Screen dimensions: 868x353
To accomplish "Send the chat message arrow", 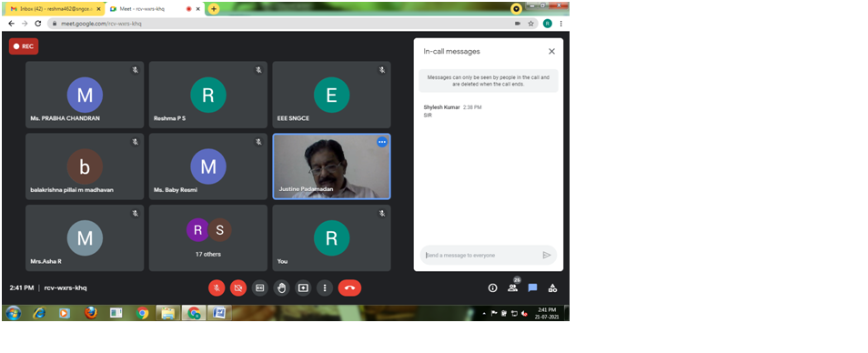I will pos(547,255).
